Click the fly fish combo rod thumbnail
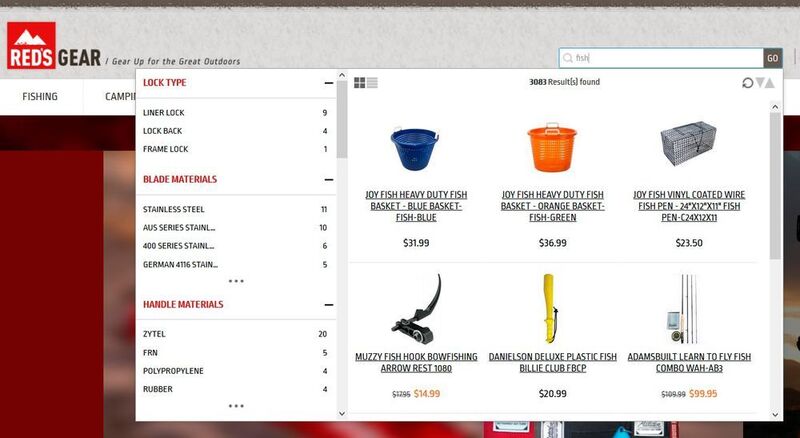Image resolution: width=800 pixels, height=438 pixels. point(683,309)
